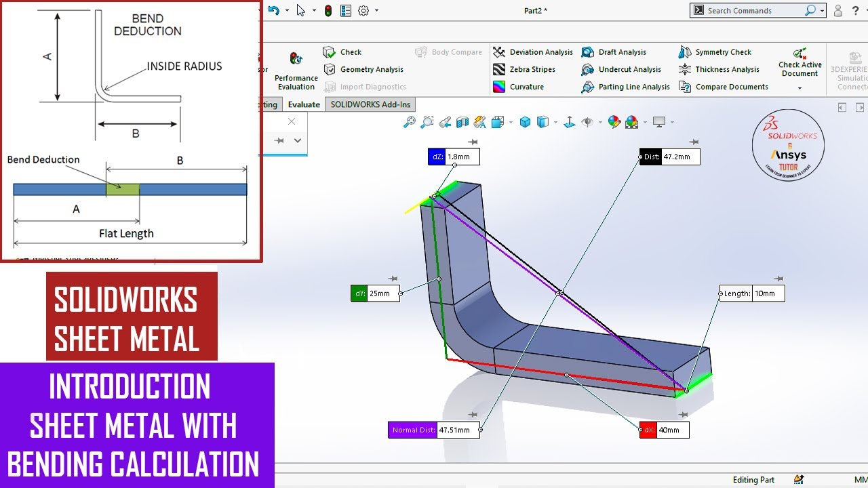Toggle Zebra Stripes display
Viewport: 868px width, 488px height.
click(524, 69)
